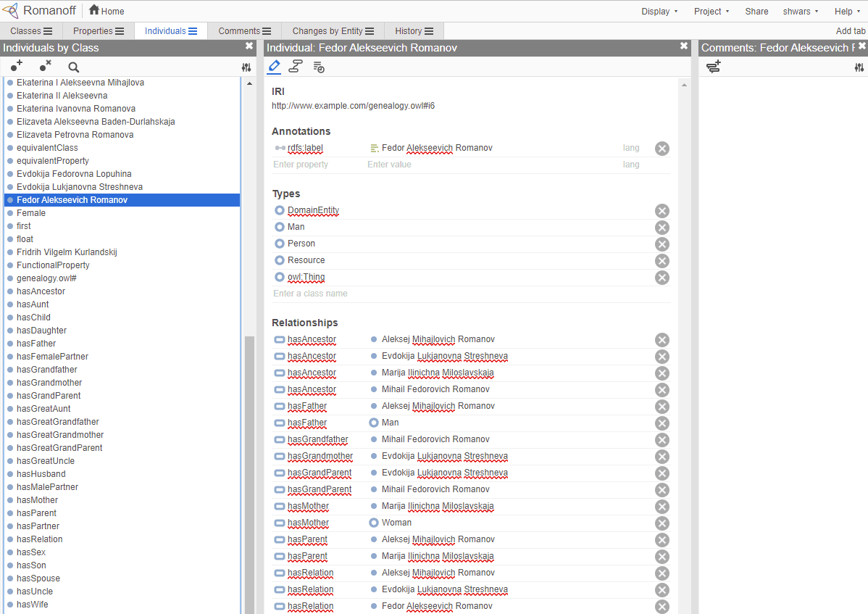
Task: Click the create new individual icon
Action: 17,66
